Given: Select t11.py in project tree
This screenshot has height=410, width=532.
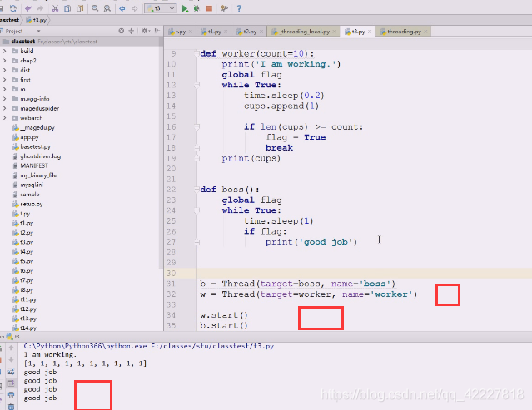Looking at the screenshot, I should coord(28,299).
